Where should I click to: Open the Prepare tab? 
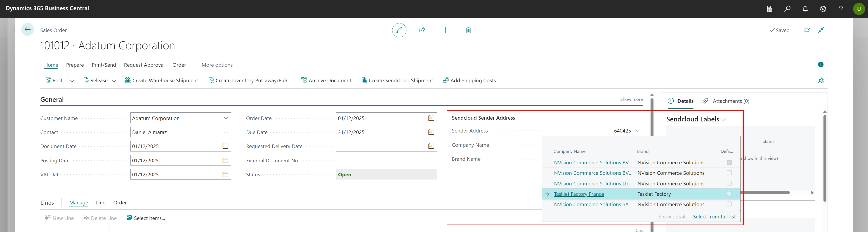coord(75,65)
